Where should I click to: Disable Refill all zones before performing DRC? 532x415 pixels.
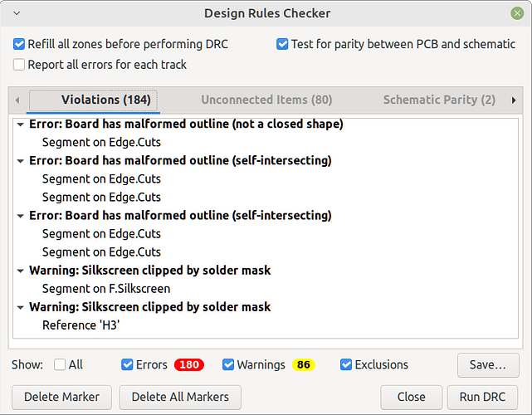point(19,44)
